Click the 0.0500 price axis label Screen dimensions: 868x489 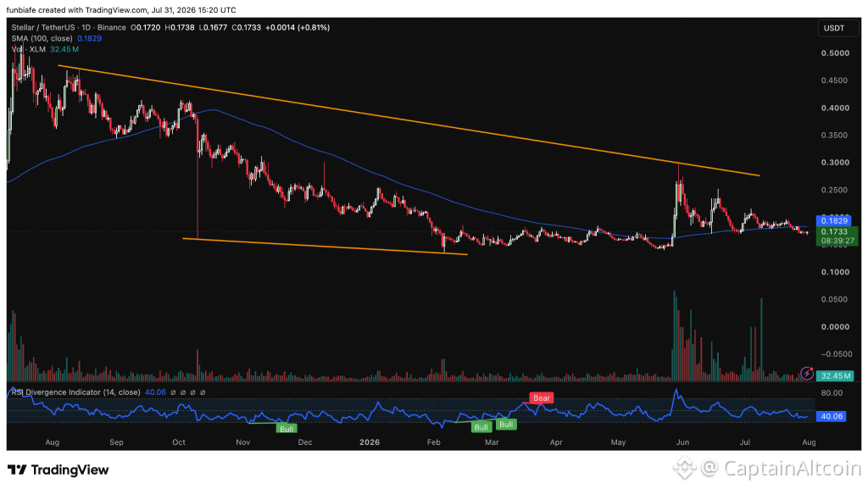(835, 299)
